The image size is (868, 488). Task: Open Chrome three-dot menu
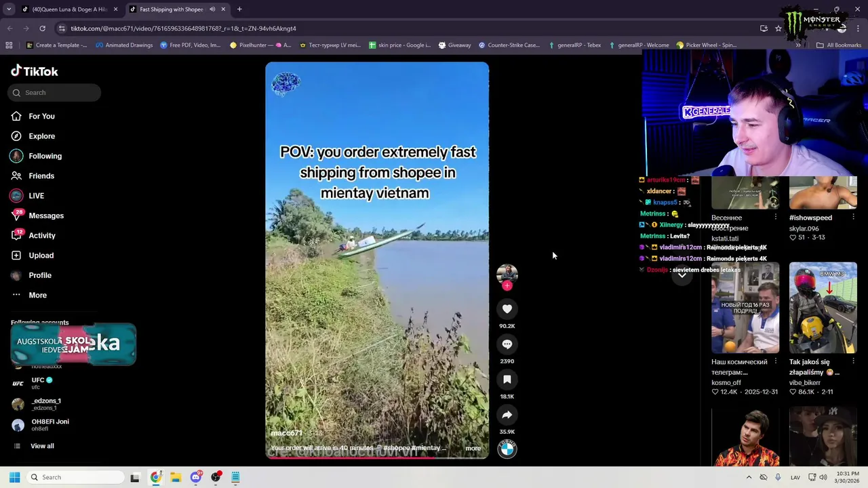click(x=859, y=28)
